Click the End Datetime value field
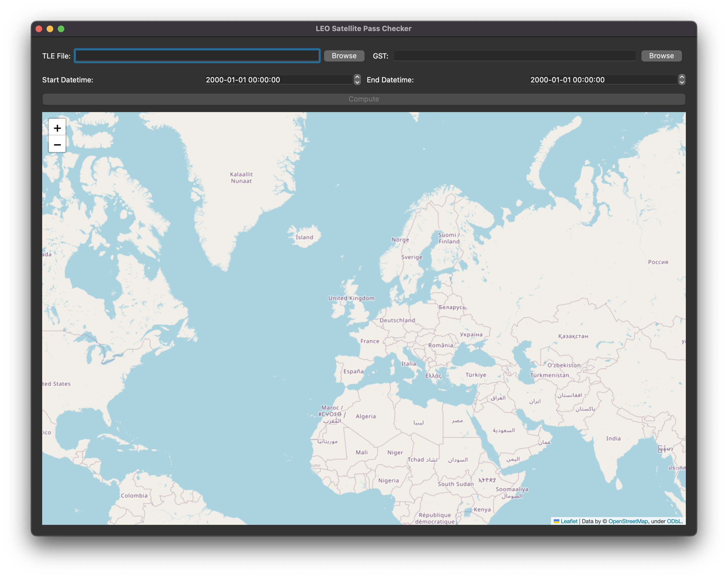Viewport: 728px width, 577px height. [603, 80]
